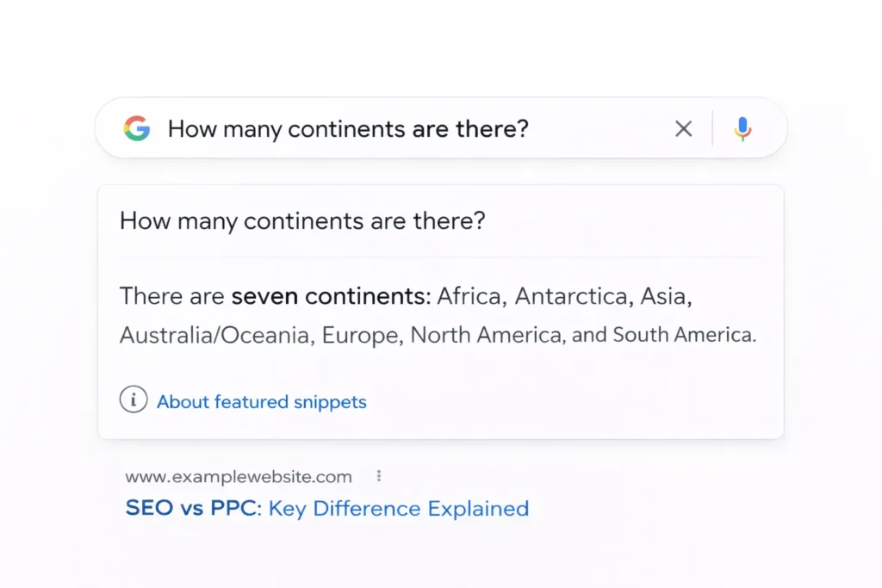Click the info icon next to featured snippets
The width and height of the screenshot is (882, 588).
134,399
